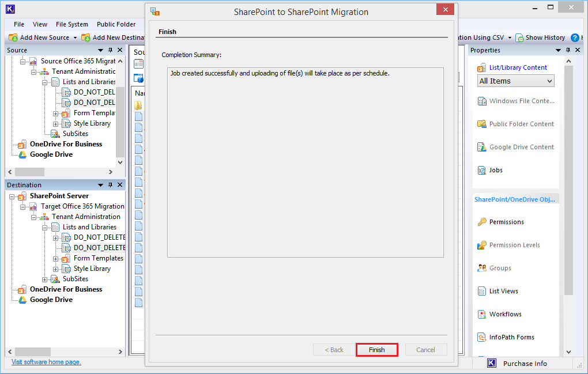Click the InfoPath Forms icon
This screenshot has height=374, width=588.
point(482,337)
